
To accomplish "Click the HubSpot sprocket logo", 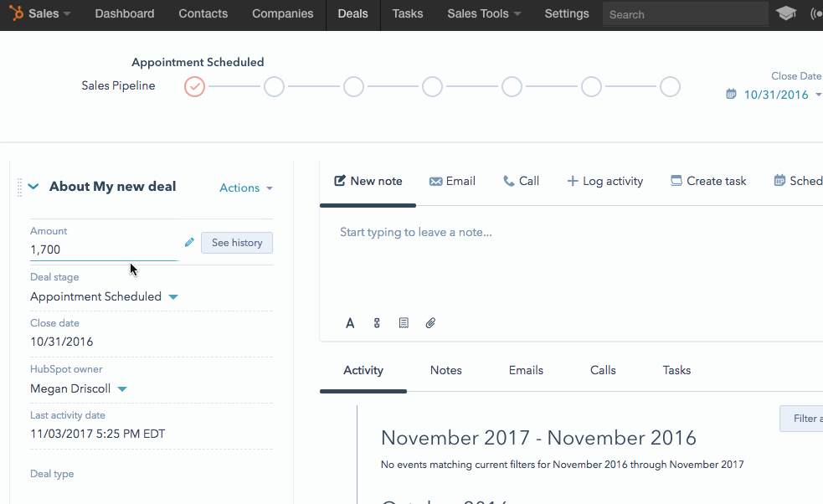I will 16,13.
